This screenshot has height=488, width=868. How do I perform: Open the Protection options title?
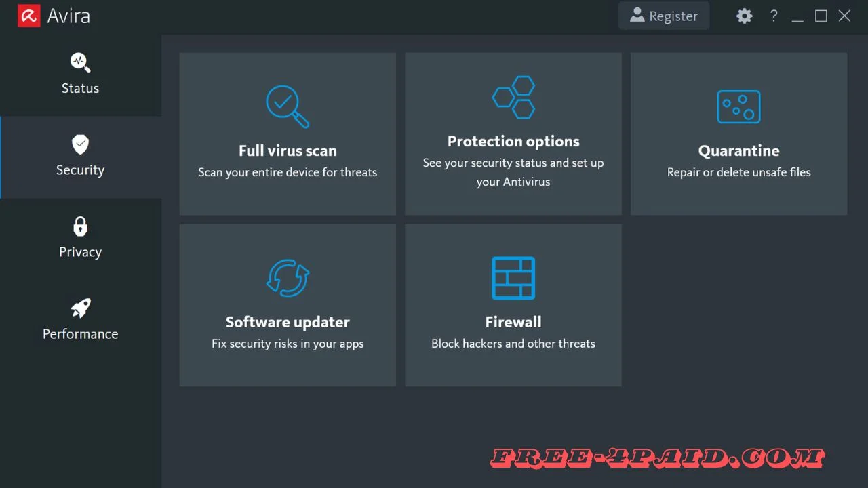(x=513, y=142)
